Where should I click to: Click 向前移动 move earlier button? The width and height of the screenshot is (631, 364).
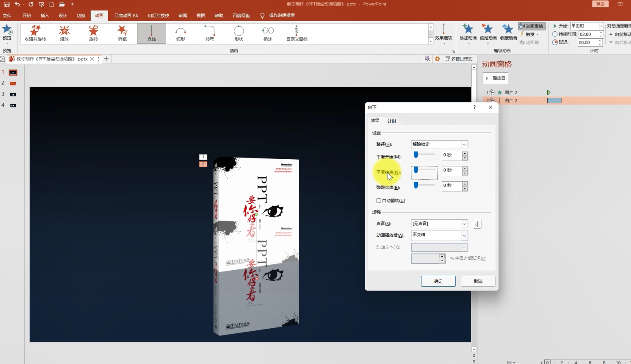pyautogui.click(x=620, y=34)
